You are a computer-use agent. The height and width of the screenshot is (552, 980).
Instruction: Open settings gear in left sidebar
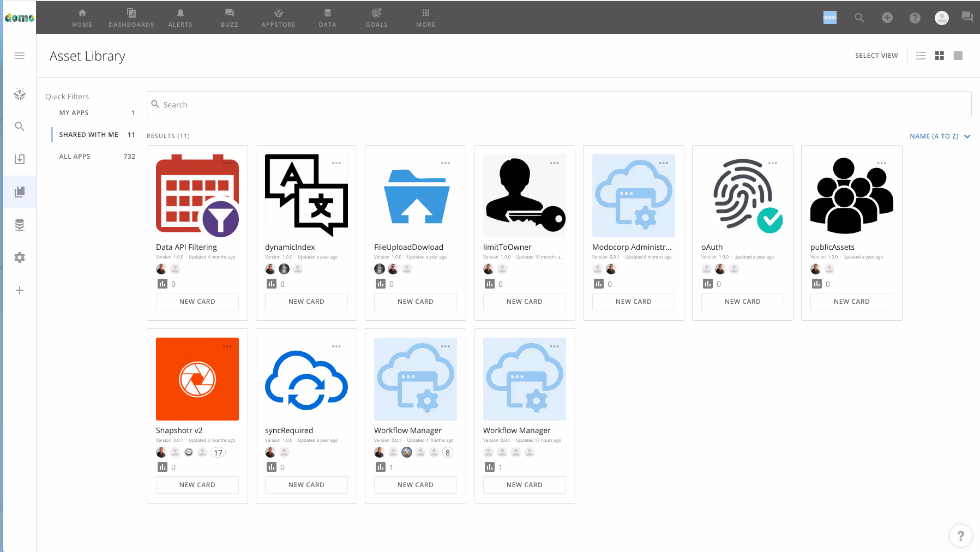20,257
